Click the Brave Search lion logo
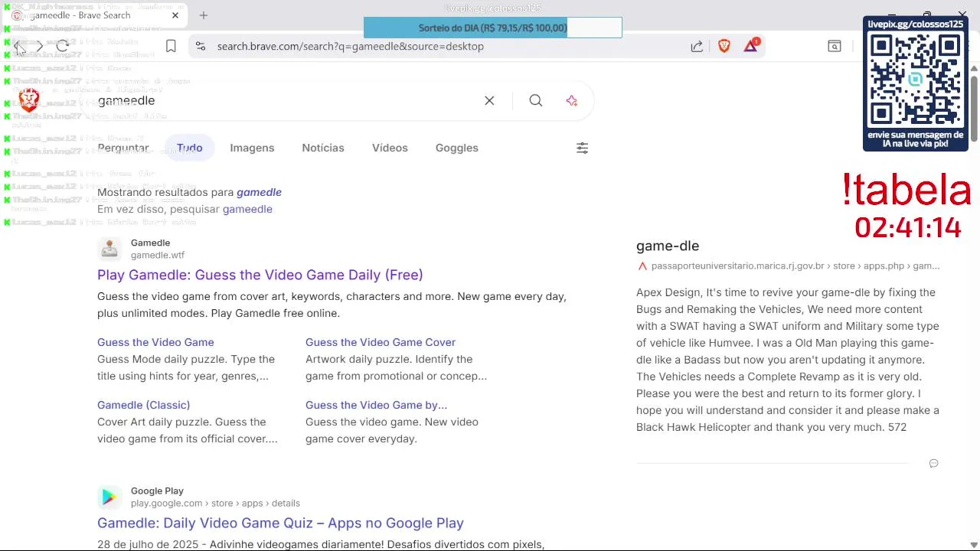This screenshot has width=980, height=551. pyautogui.click(x=29, y=100)
